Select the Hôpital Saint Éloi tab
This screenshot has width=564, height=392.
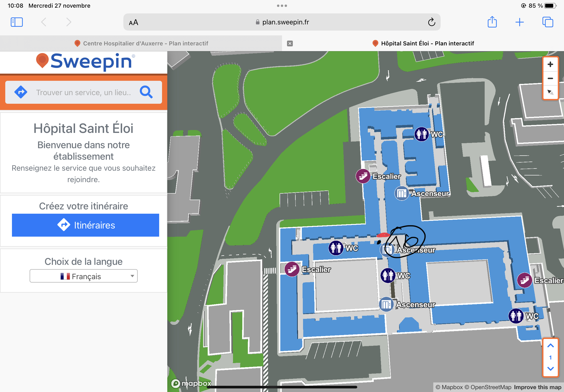tap(427, 44)
